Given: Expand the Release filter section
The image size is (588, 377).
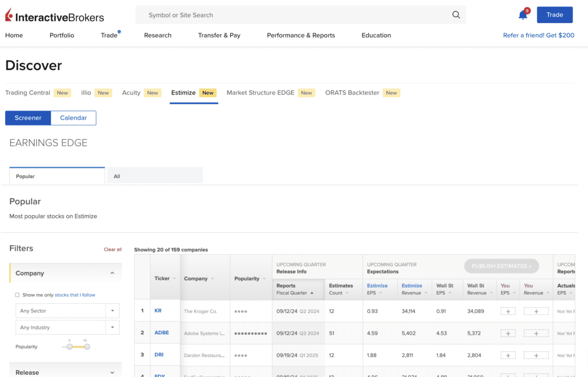Looking at the screenshot, I should tap(112, 373).
